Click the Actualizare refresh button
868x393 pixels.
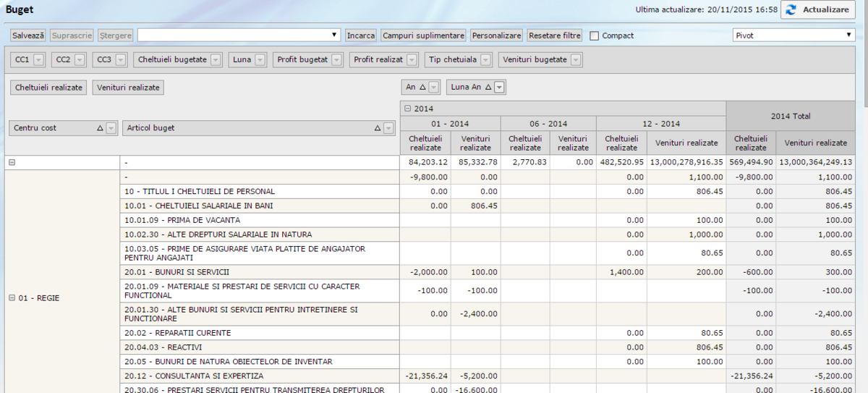(818, 9)
